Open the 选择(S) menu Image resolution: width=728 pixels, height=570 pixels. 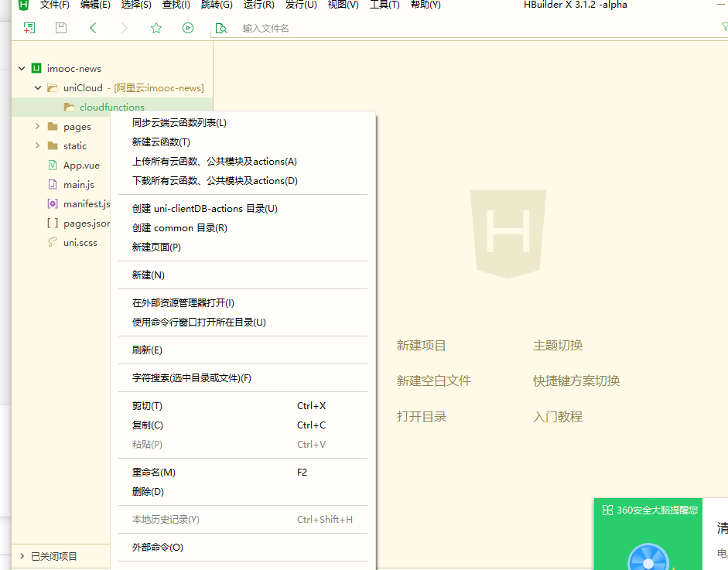click(x=136, y=5)
